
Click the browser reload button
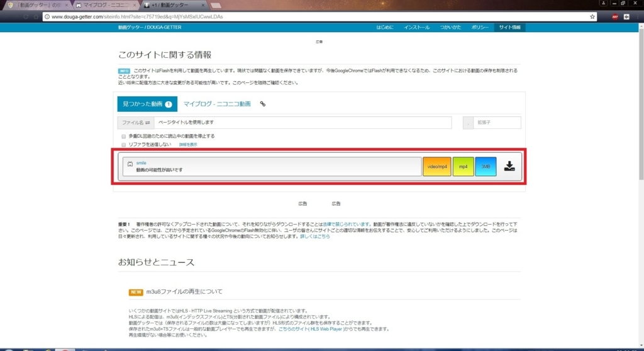pos(25,17)
